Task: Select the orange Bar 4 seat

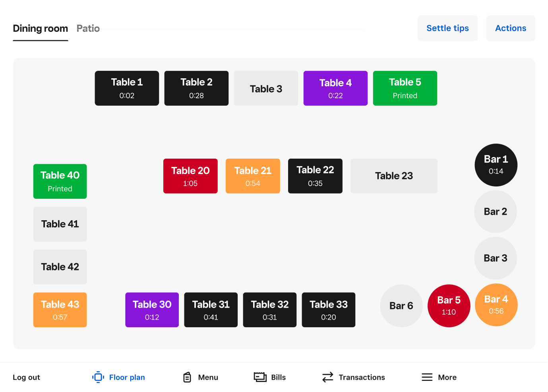Action: tap(496, 305)
